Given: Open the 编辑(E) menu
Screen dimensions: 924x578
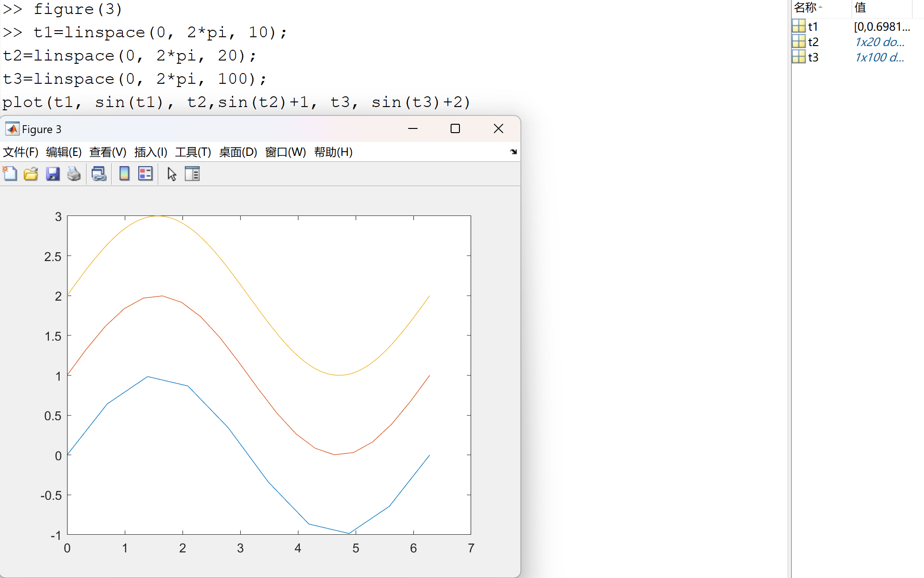Looking at the screenshot, I should point(64,152).
